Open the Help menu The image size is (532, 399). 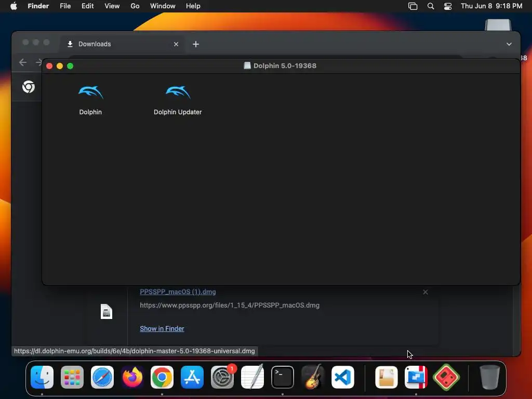pyautogui.click(x=193, y=6)
